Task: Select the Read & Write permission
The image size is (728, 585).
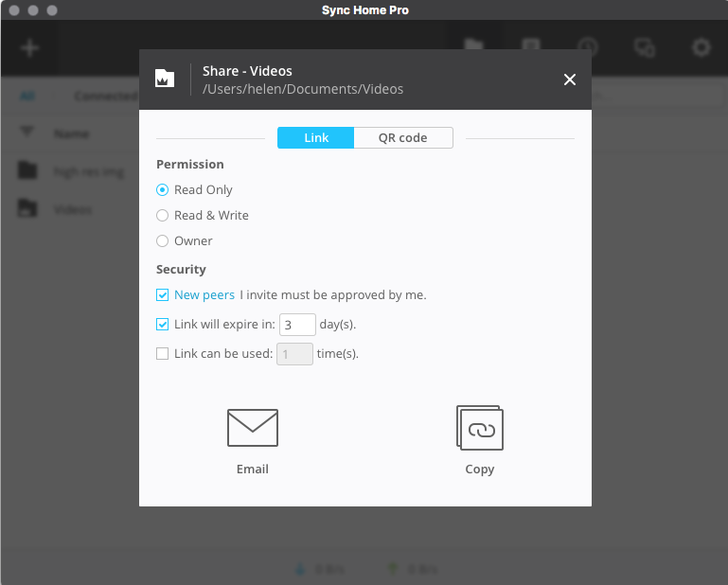Action: (162, 216)
